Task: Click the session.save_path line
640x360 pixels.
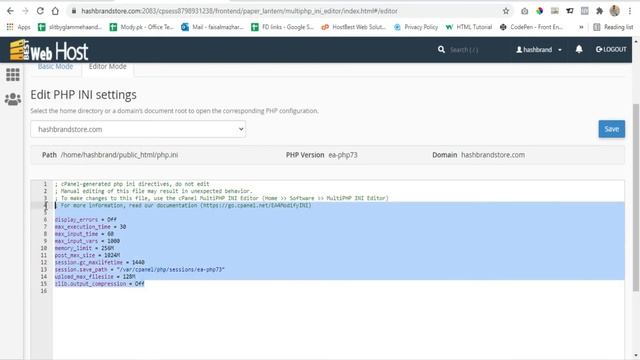Action: [x=140, y=269]
